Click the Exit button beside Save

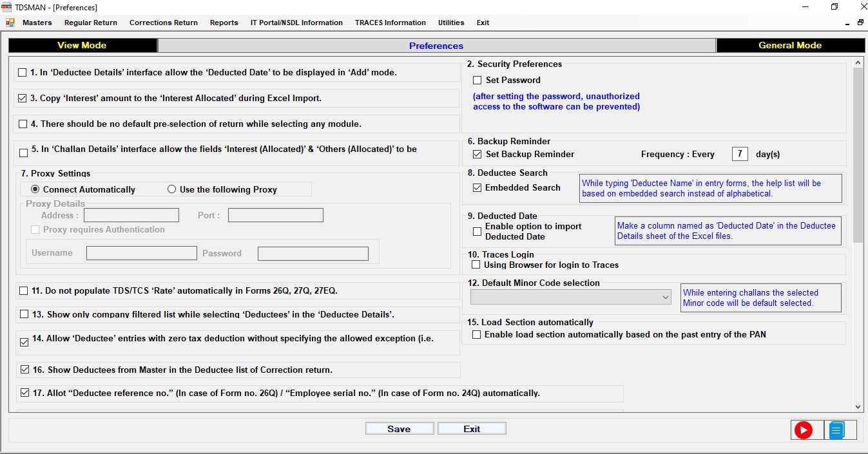(x=472, y=429)
